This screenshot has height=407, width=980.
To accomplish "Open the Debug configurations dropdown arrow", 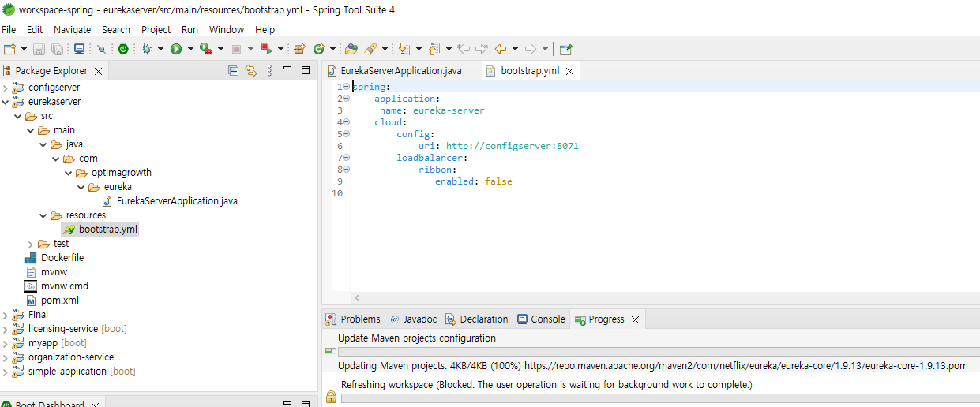I will 160,49.
